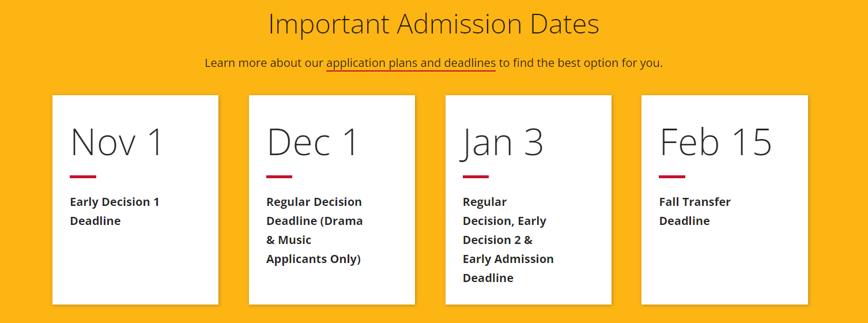Click the red divider under Feb 15
Viewport: 868px width, 323px height.
672,176
